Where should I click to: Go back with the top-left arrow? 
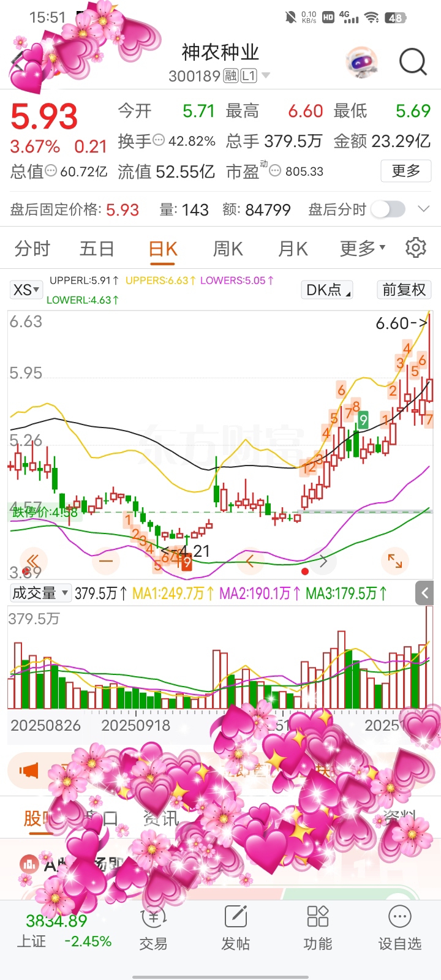coord(20,61)
